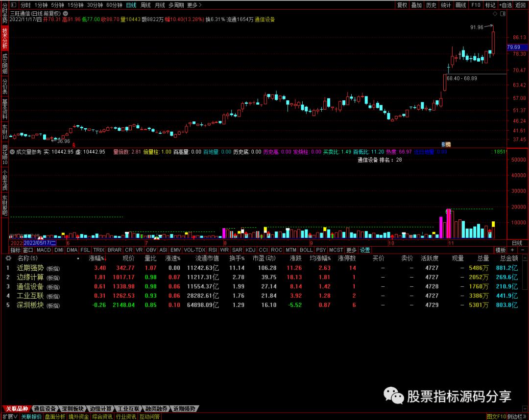
Task: Click the 叠加 overlay button
Action: click(x=416, y=5)
